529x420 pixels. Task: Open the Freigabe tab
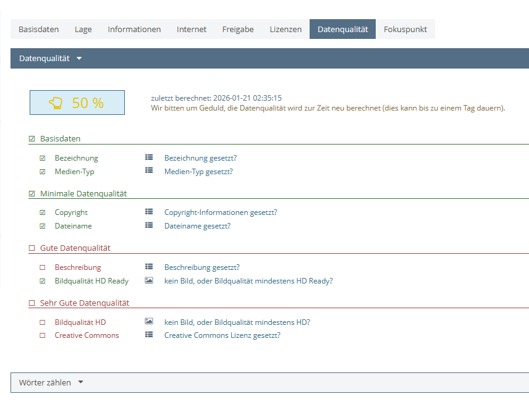tap(238, 29)
